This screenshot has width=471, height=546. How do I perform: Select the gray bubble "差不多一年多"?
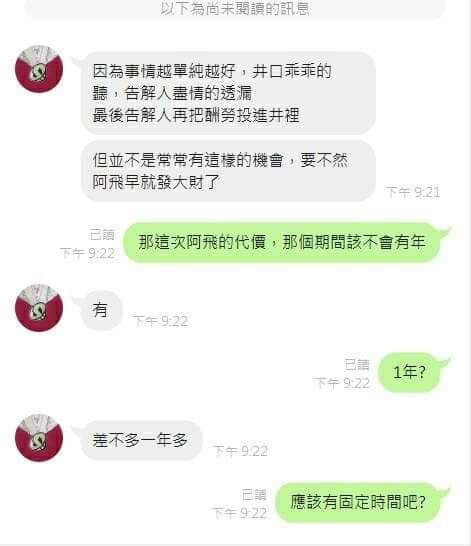pos(141,440)
